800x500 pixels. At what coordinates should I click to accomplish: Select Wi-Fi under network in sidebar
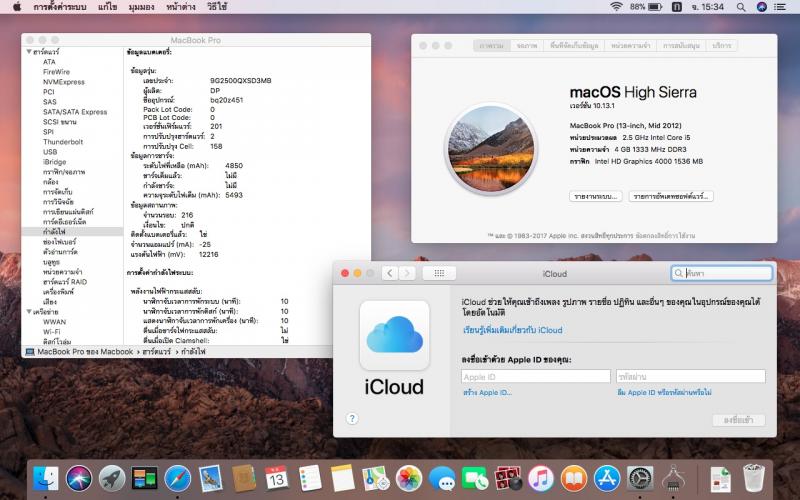[x=52, y=332]
